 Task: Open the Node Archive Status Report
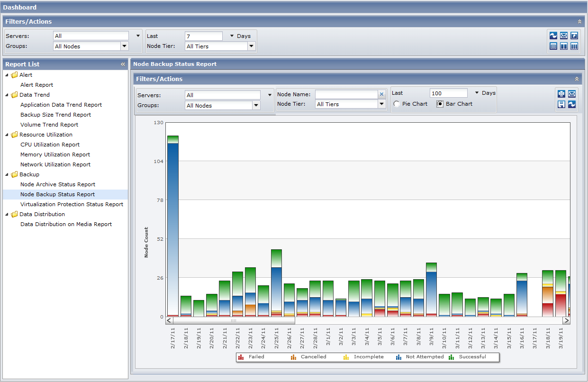(58, 184)
